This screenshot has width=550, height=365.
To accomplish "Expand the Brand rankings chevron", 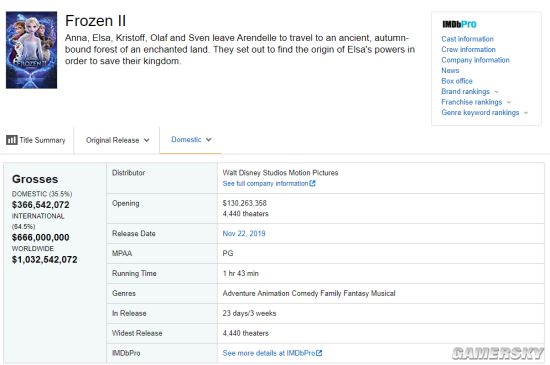I will (x=496, y=92).
